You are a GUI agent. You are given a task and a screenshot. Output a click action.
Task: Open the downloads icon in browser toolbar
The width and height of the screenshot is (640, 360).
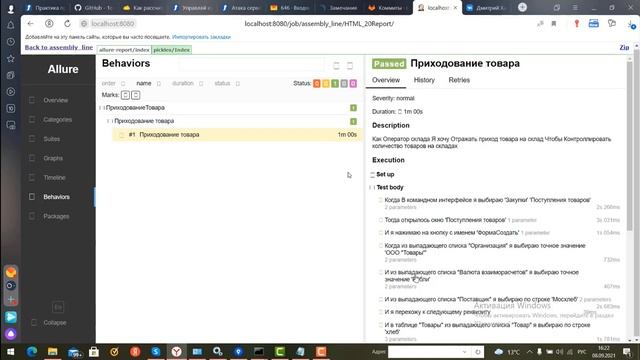tap(631, 24)
